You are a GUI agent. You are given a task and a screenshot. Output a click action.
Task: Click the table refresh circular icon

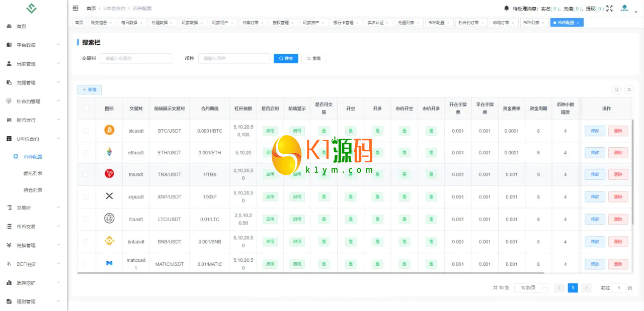coord(629,89)
